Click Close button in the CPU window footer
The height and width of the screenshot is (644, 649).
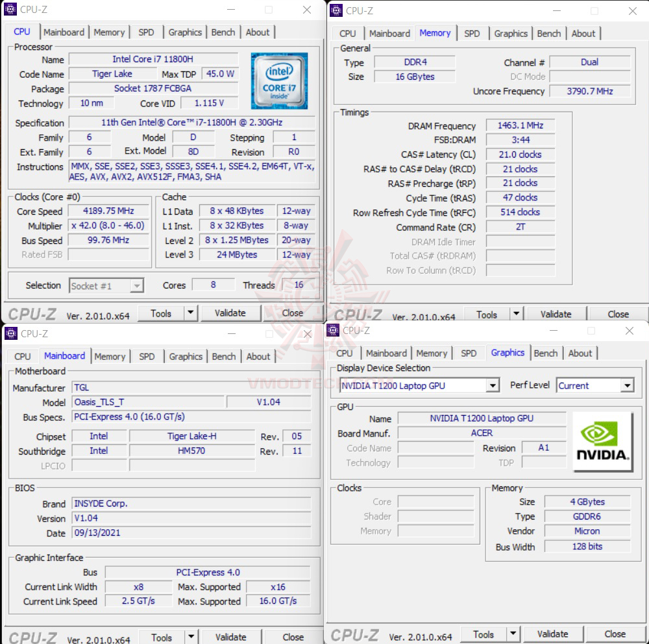tap(293, 313)
